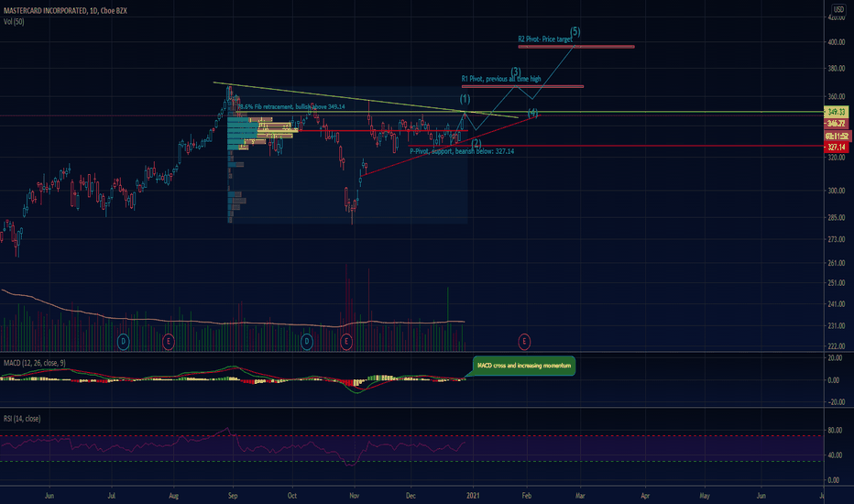Open the earnings marker E near August
854x504 pixels.
tap(169, 342)
